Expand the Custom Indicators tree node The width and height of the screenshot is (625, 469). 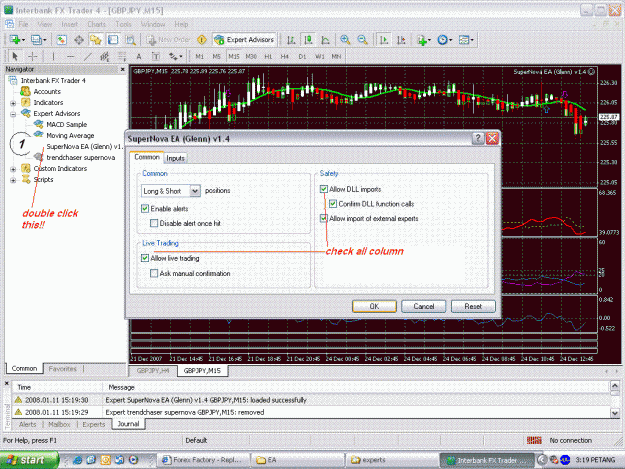point(13,169)
